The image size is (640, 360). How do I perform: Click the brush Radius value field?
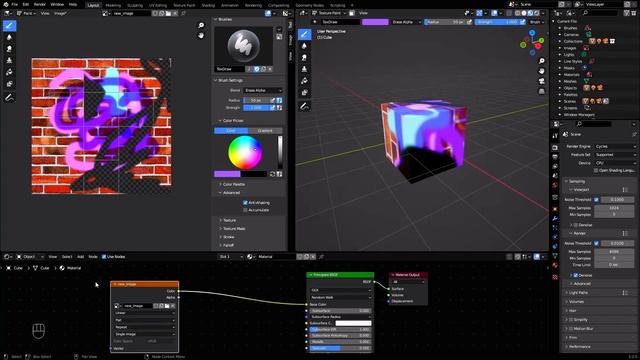(x=257, y=100)
